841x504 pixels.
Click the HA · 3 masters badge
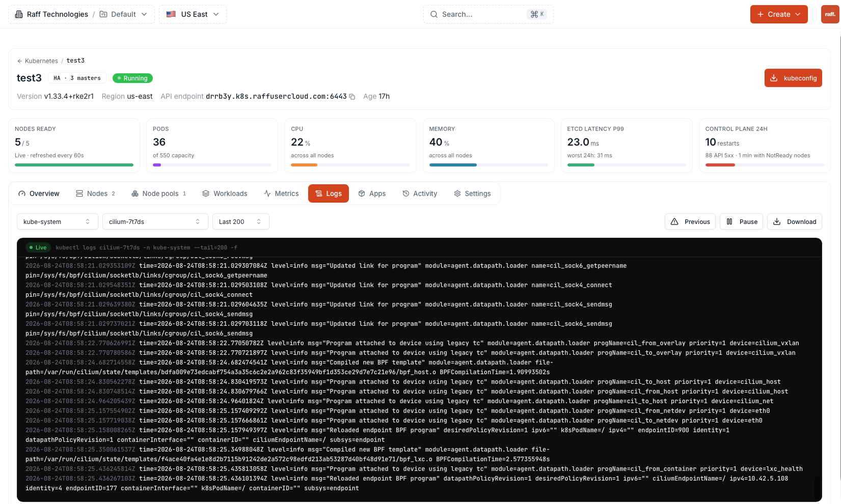point(77,78)
